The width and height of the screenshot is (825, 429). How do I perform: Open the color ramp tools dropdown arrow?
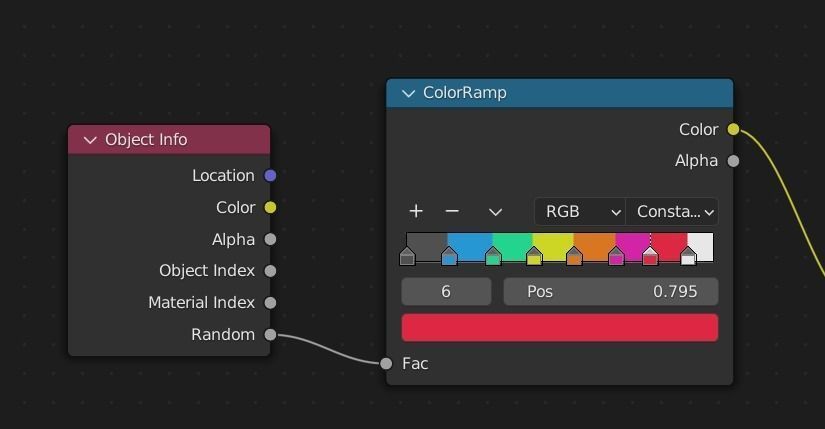[x=495, y=211]
